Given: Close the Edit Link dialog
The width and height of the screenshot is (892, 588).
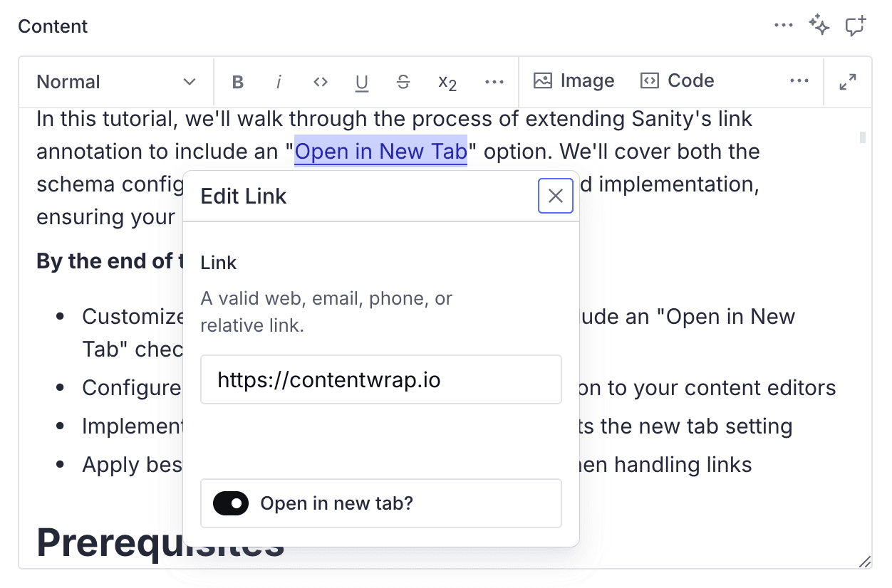Looking at the screenshot, I should pyautogui.click(x=555, y=196).
